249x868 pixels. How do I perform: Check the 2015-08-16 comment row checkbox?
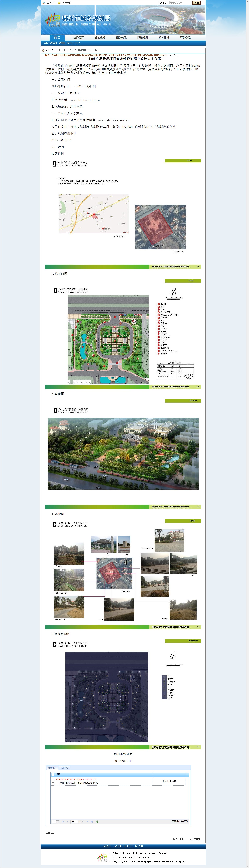pos(53,781)
